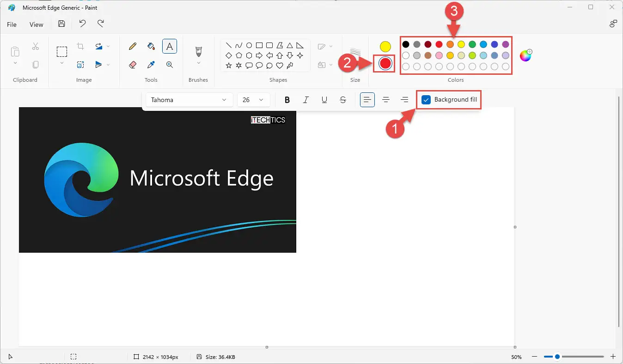Click the share icon in title bar
Screen dimensions: 623x364
[x=613, y=24]
